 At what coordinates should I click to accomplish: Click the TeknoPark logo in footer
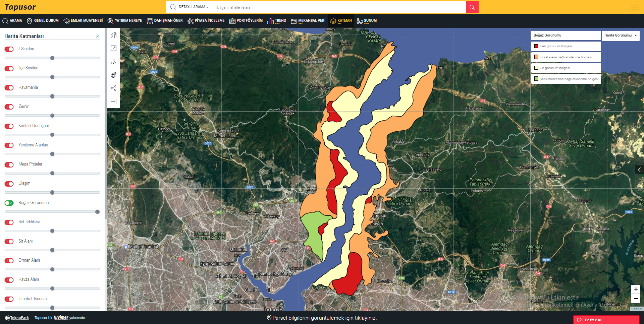tap(17, 318)
